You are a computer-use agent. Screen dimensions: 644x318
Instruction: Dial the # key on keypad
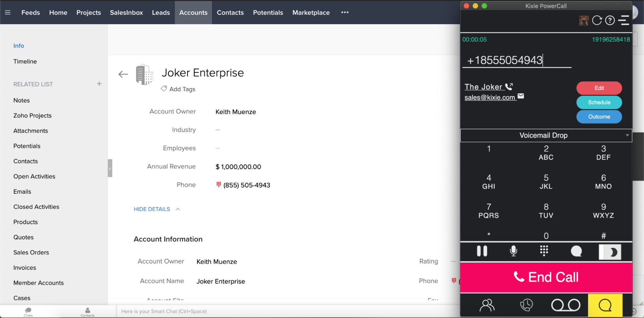click(x=603, y=236)
